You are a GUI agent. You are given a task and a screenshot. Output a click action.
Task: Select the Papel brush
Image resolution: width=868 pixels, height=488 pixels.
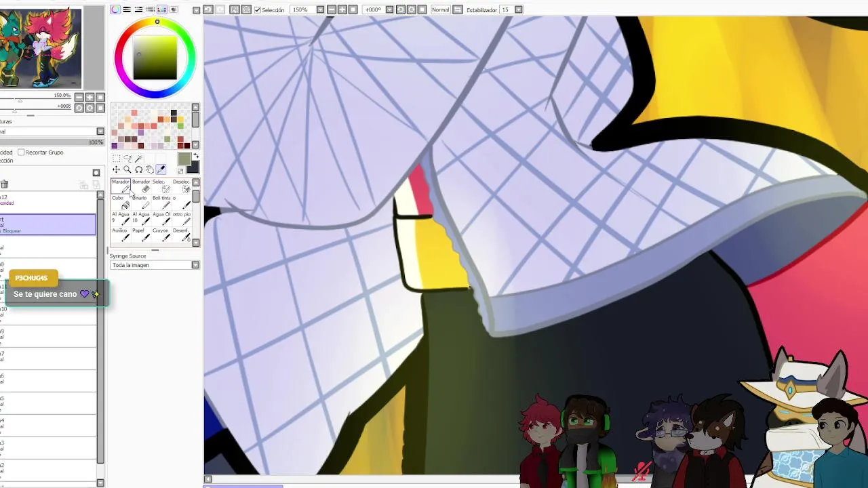click(x=141, y=235)
